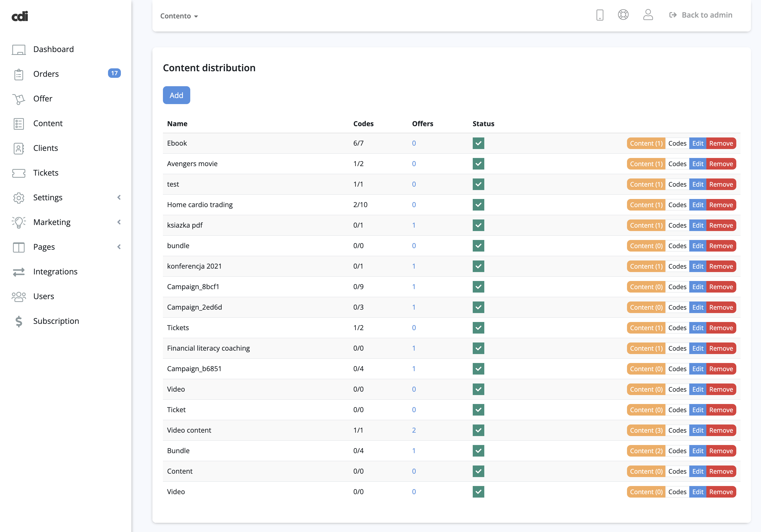Click the Integrations arrows icon
761x532 pixels.
pyautogui.click(x=19, y=272)
